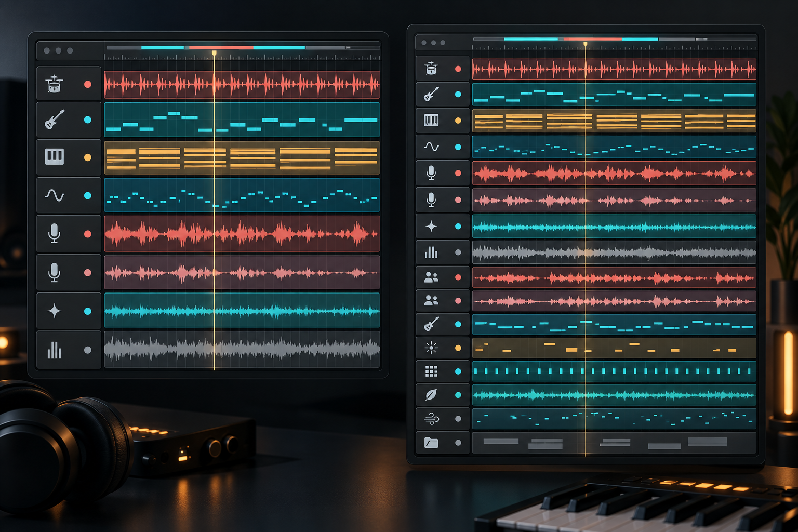Viewport: 798px width, 532px height.
Task: Open the level bars icon in left window
Action: click(x=54, y=350)
